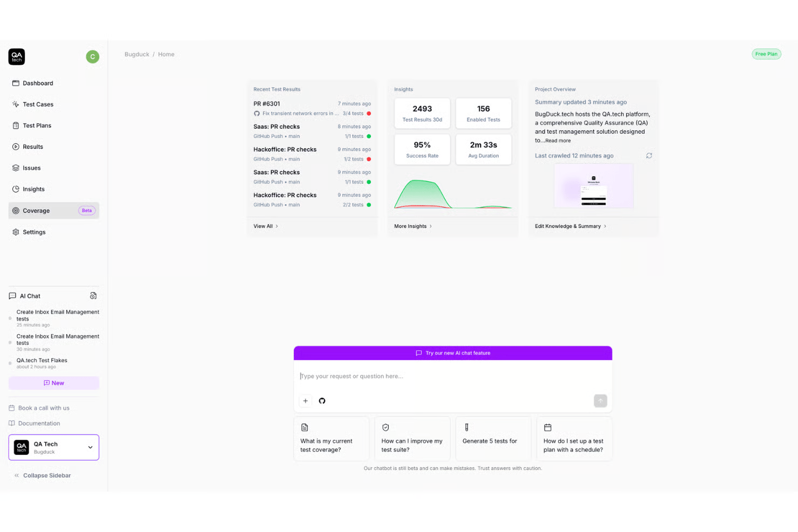The height and width of the screenshot is (532, 798).
Task: Click the 2m 33s Avg Duration card
Action: point(484,149)
